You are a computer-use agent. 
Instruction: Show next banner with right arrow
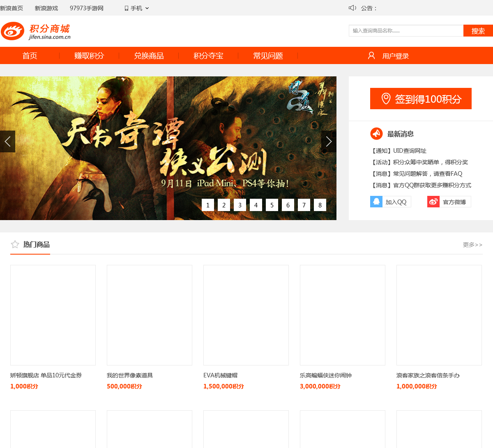[x=329, y=141]
